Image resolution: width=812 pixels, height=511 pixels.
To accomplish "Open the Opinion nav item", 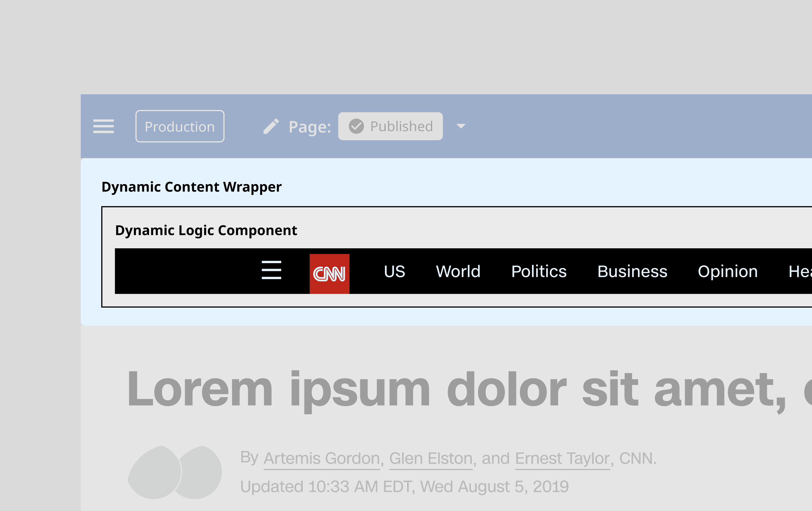I will (727, 272).
